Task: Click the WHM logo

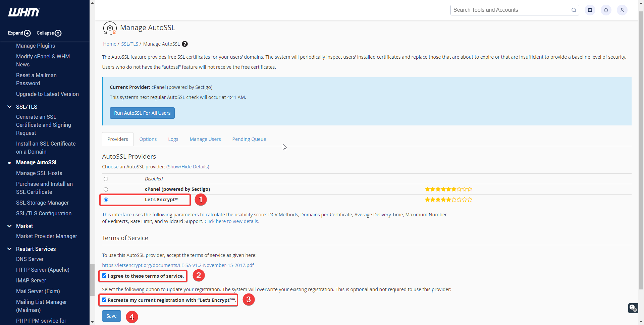Action: [24, 12]
